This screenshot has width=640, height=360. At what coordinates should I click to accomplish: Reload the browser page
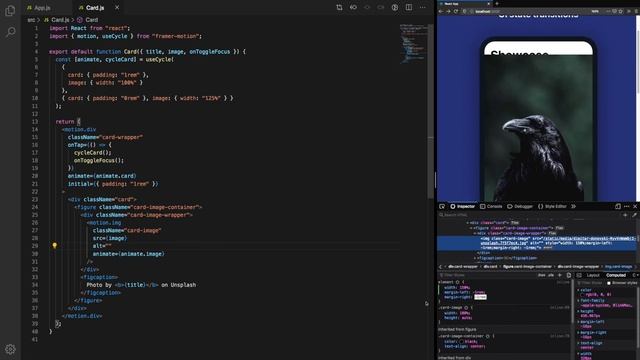tap(456, 11)
